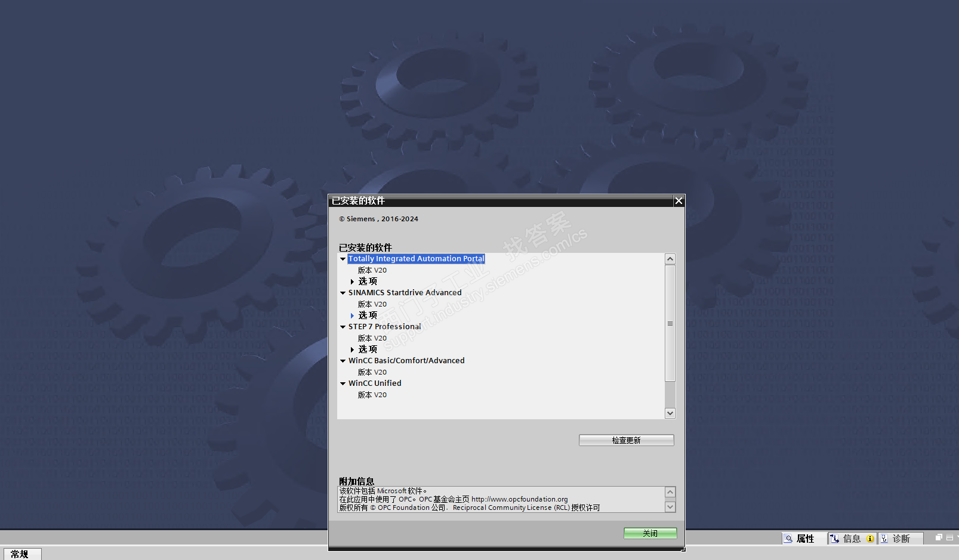Switch to the 信息 inspector tab
This screenshot has width=959, height=560.
tap(852, 539)
